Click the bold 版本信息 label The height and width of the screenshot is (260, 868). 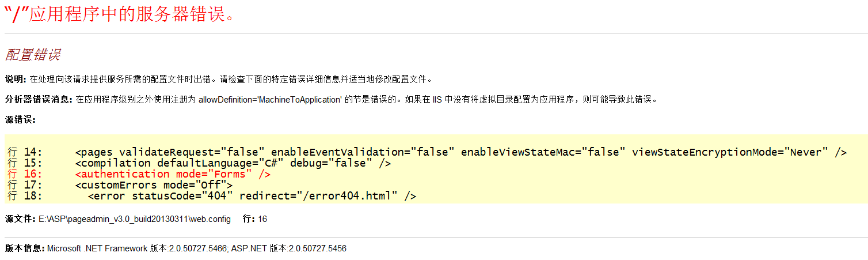tap(25, 248)
